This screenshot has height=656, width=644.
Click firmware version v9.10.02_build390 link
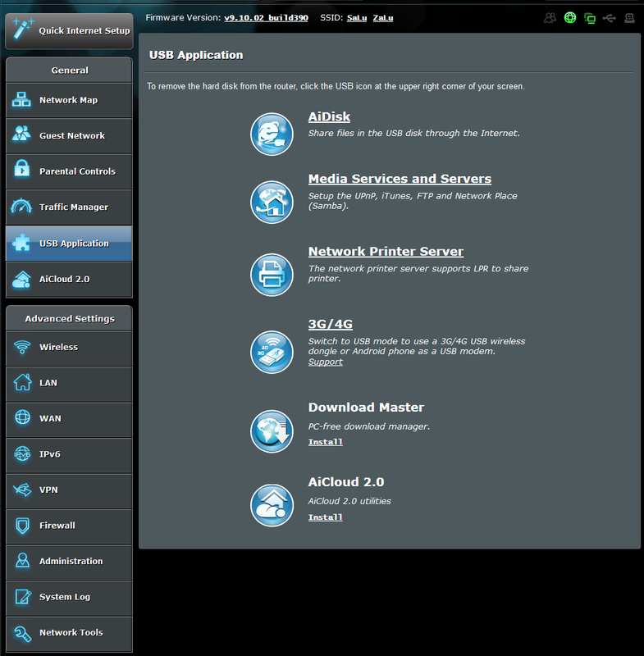[x=266, y=18]
